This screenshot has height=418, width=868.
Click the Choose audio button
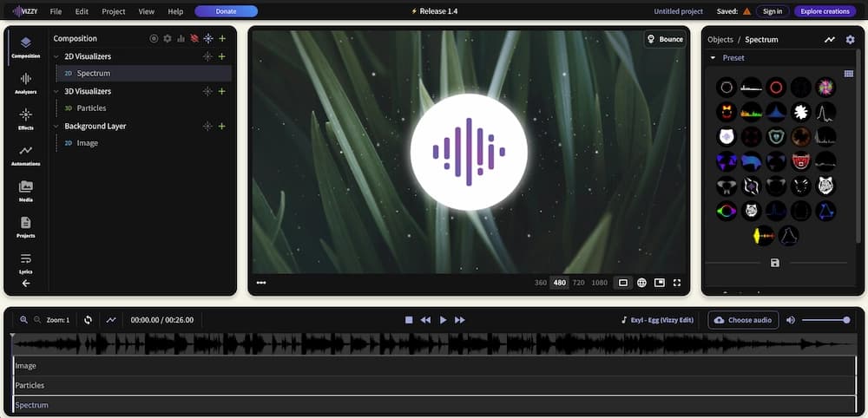[744, 320]
